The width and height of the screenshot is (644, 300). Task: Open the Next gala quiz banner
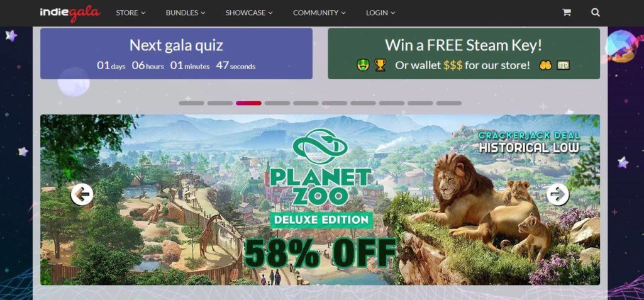[176, 53]
